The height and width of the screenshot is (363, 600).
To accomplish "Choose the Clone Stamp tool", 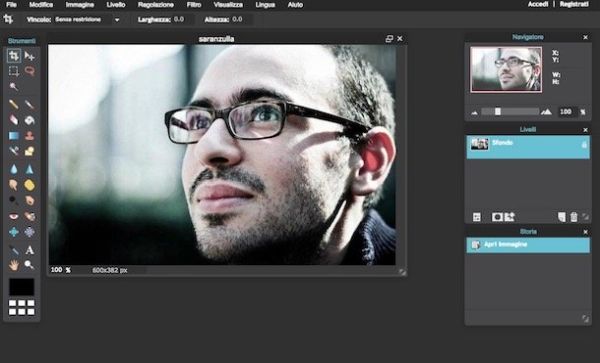I will (x=29, y=136).
